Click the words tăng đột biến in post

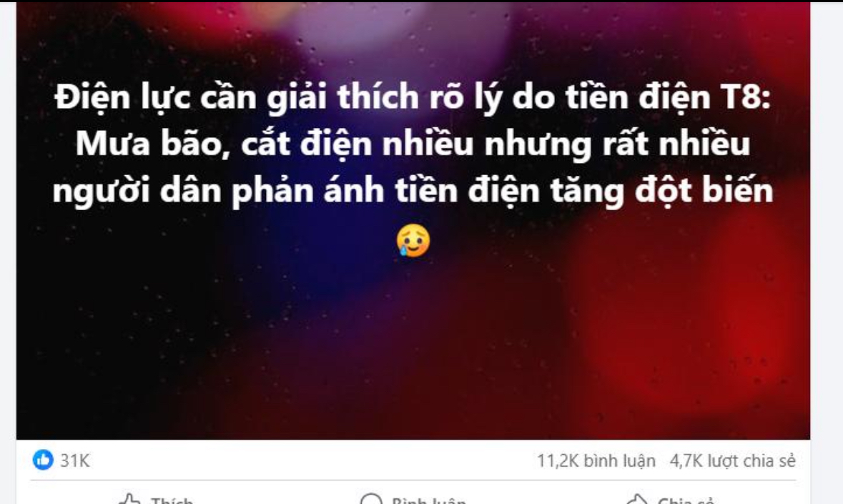[656, 192]
